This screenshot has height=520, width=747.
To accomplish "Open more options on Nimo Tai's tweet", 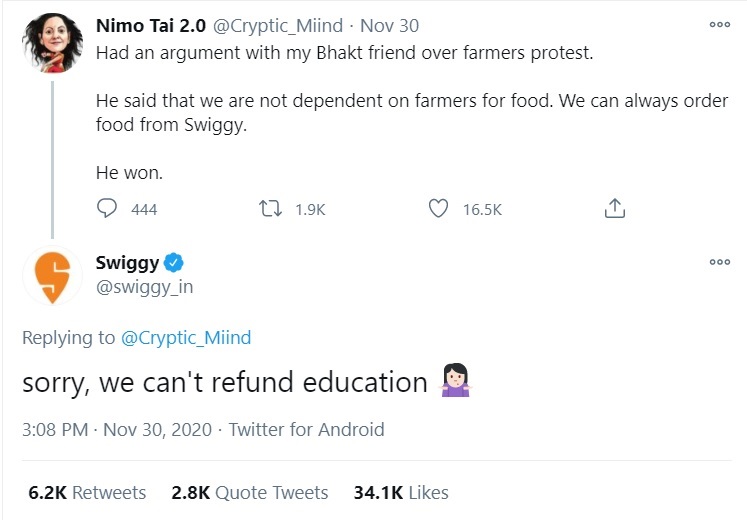I will 719,25.
